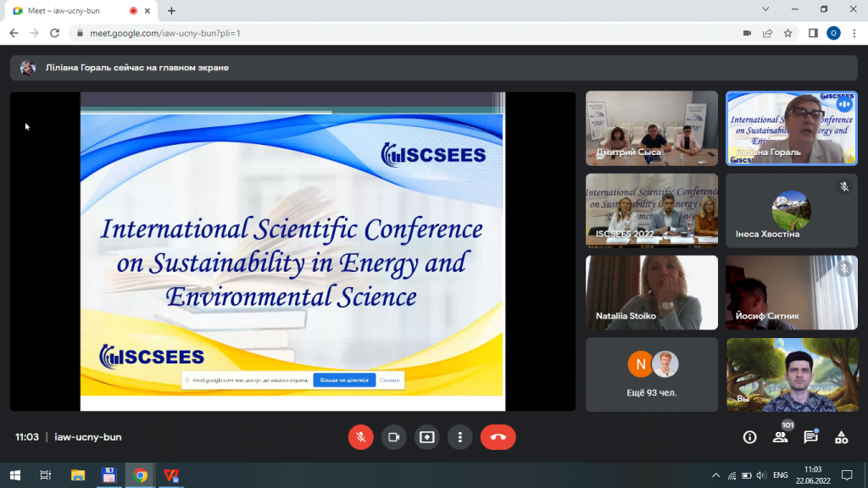Open the Chrome three-dot menu
868x488 pixels.
tap(854, 33)
